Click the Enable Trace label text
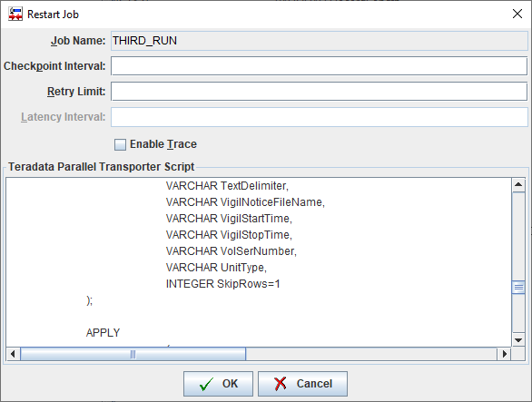 tap(163, 144)
